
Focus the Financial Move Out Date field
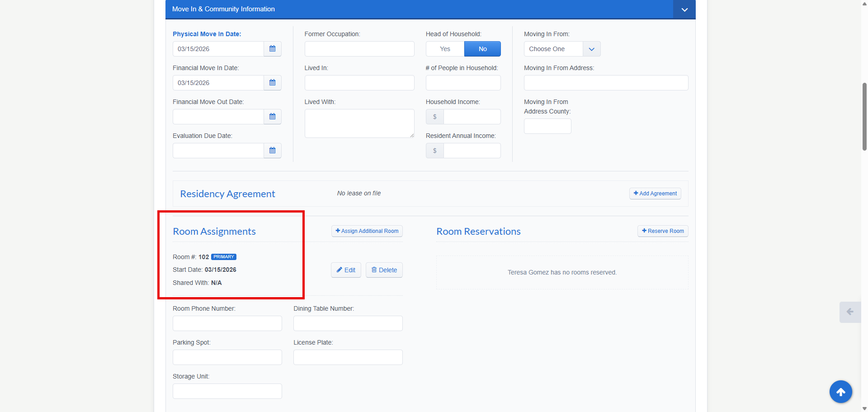pos(218,117)
